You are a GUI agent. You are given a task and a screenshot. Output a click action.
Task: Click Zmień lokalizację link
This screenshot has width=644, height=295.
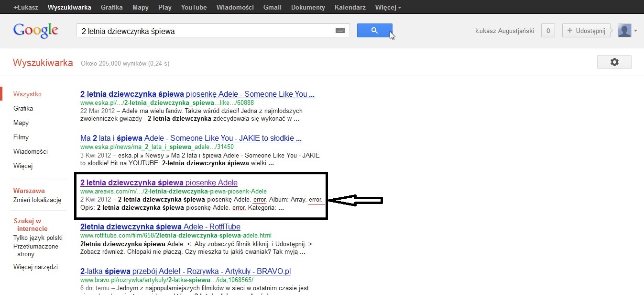coord(37,200)
